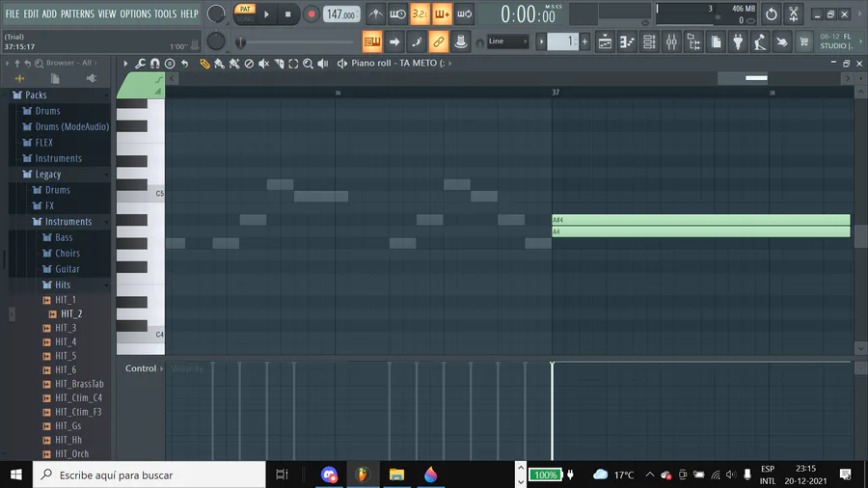Toggle auto-scrolling arrow button
The image size is (868, 488).
click(x=394, y=41)
